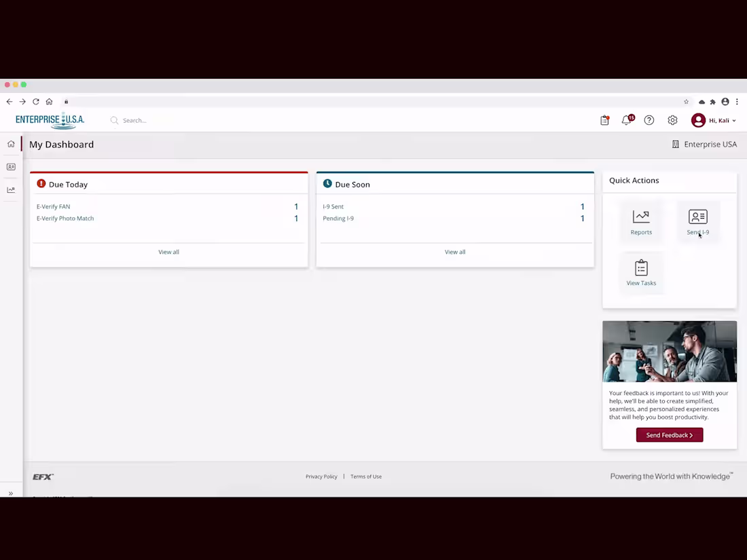Click the building icon next to Enterprise USA
The height and width of the screenshot is (560, 747).
[675, 144]
